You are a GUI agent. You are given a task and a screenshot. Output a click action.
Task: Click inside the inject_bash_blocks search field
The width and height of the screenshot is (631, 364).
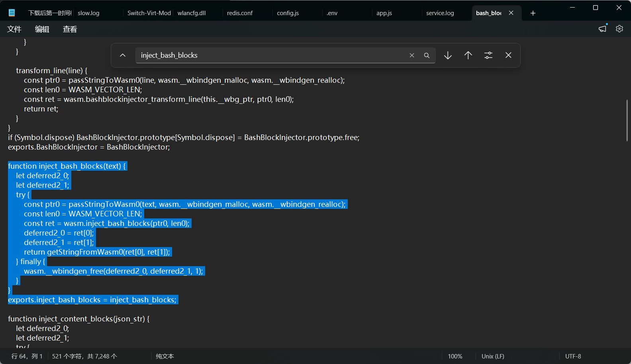coord(271,55)
